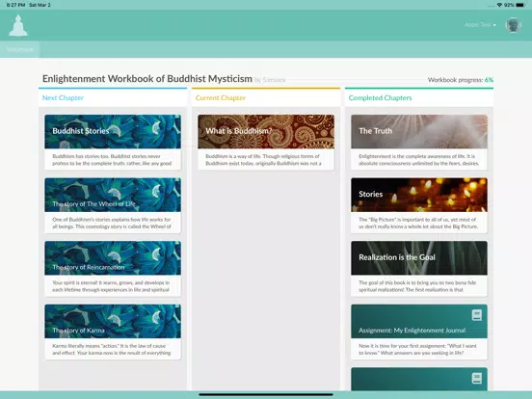Open the account name dropdown

coord(480,25)
